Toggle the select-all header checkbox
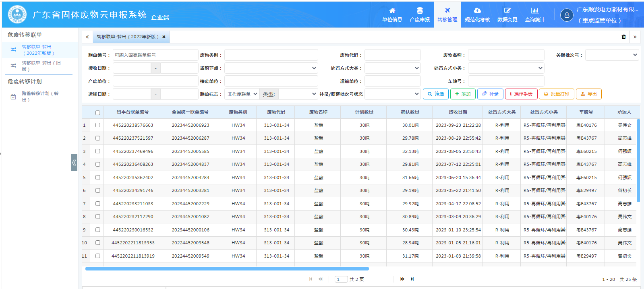The image size is (644, 289). click(x=97, y=113)
